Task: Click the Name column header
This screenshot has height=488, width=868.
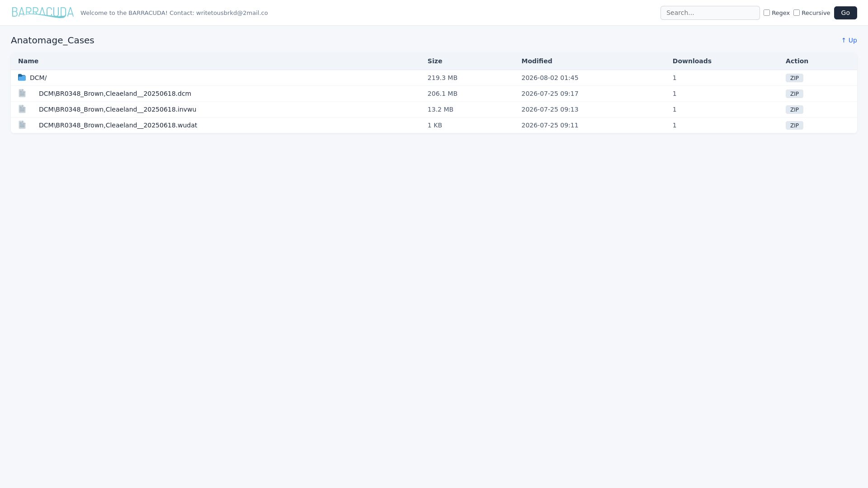Action: tap(28, 61)
